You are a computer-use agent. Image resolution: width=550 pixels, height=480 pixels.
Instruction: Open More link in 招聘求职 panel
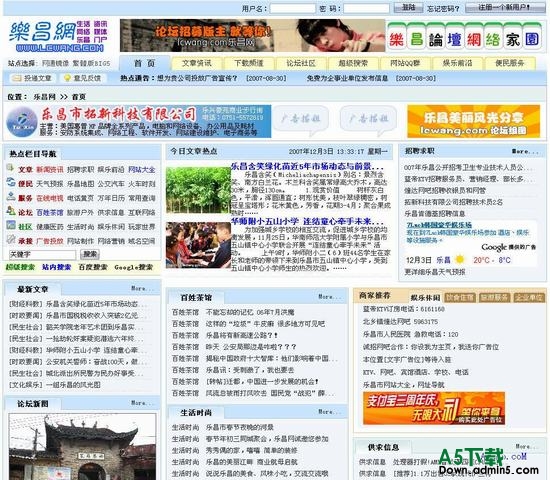[525, 151]
